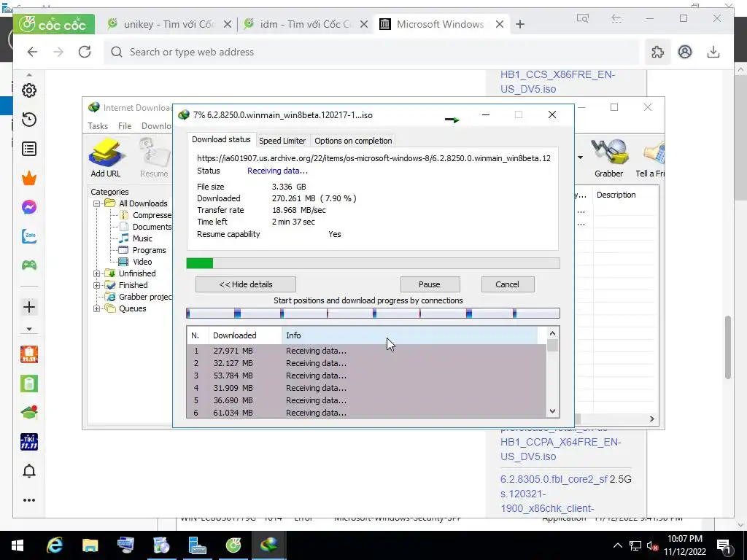Viewport: 747px width, 560px height.
Task: Open Grabber tool in IDM toolbar
Action: [609, 158]
